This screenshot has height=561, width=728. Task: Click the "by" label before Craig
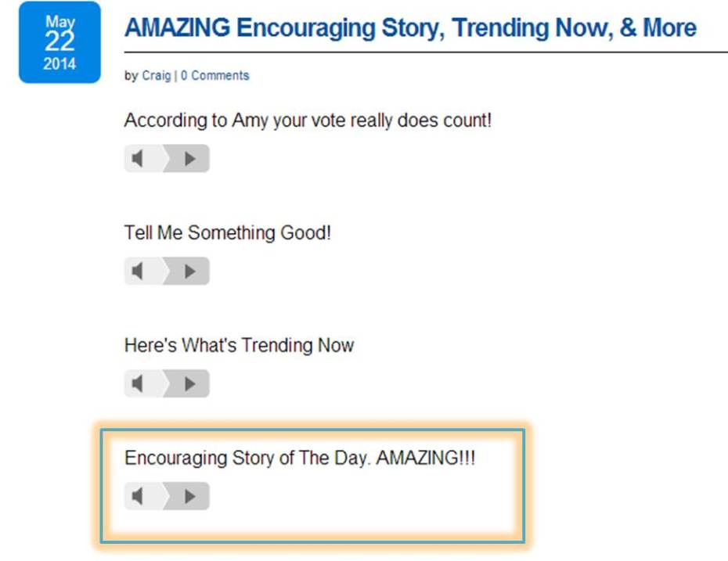[x=131, y=76]
